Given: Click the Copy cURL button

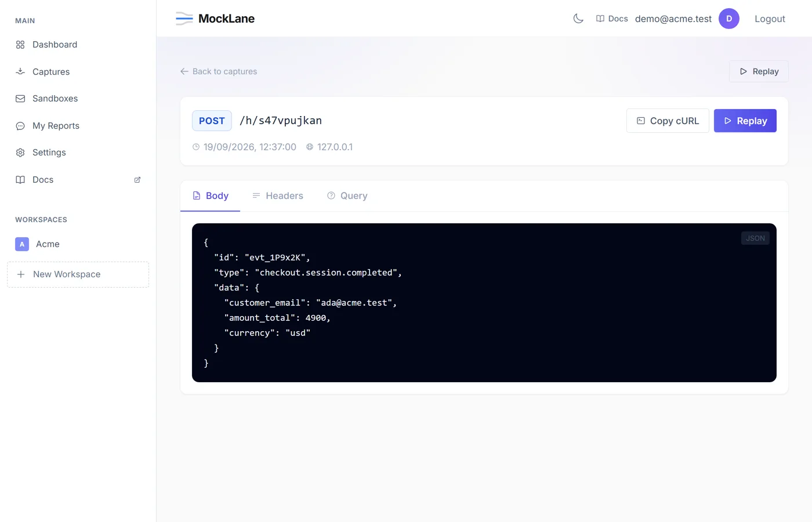Looking at the screenshot, I should [x=668, y=121].
